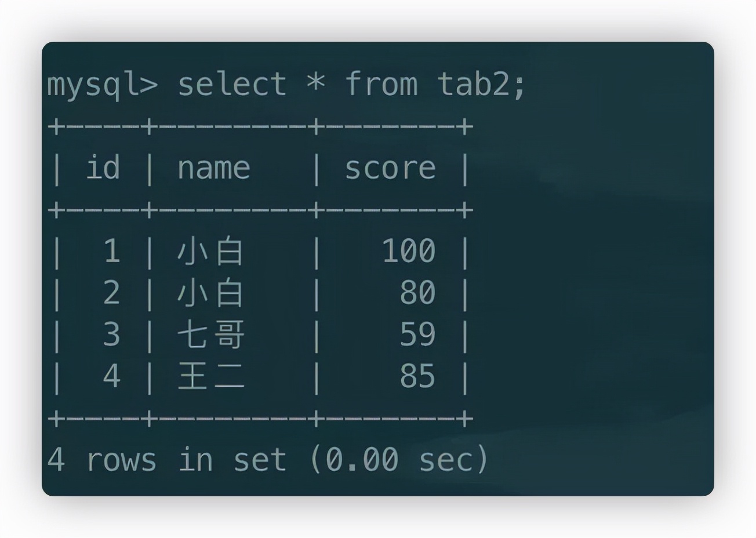Click the name column header
Viewport: 756px width, 538px height.
coord(213,168)
